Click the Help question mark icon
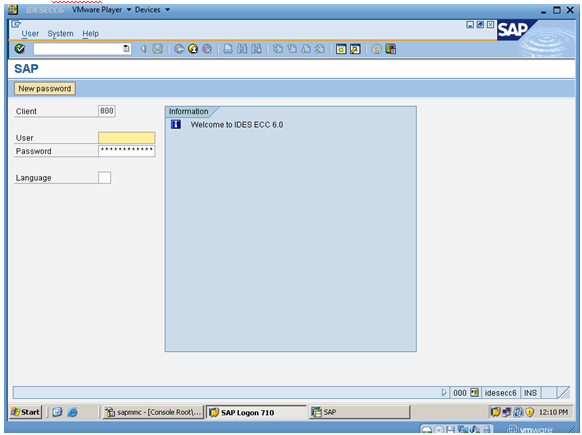This screenshot has height=435, width=582. coord(376,49)
